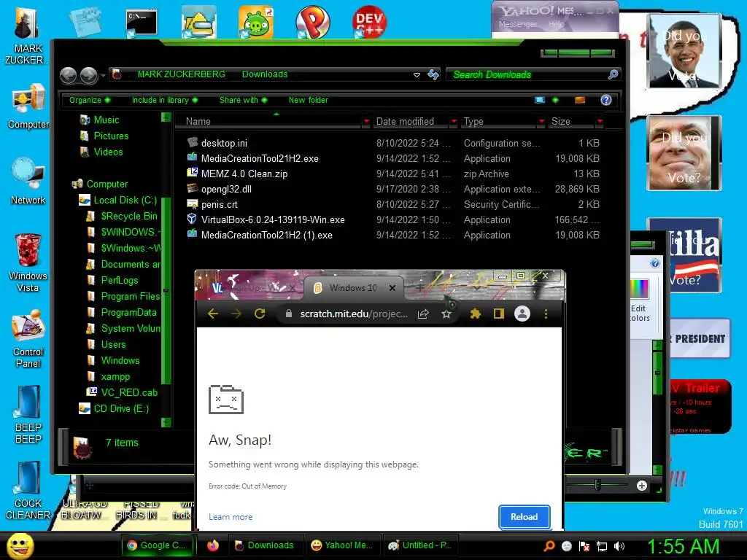The height and width of the screenshot is (560, 747).
Task: Click the Explorer forward navigation arrow
Action: point(88,75)
